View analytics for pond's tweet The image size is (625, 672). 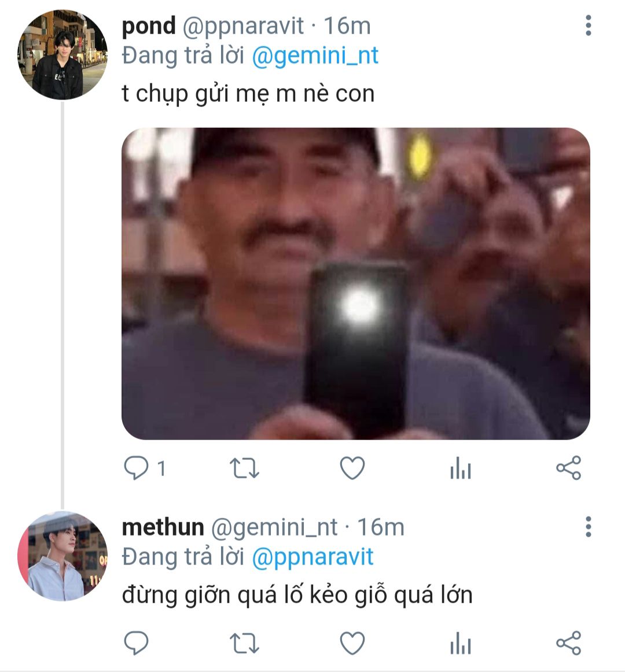[460, 468]
